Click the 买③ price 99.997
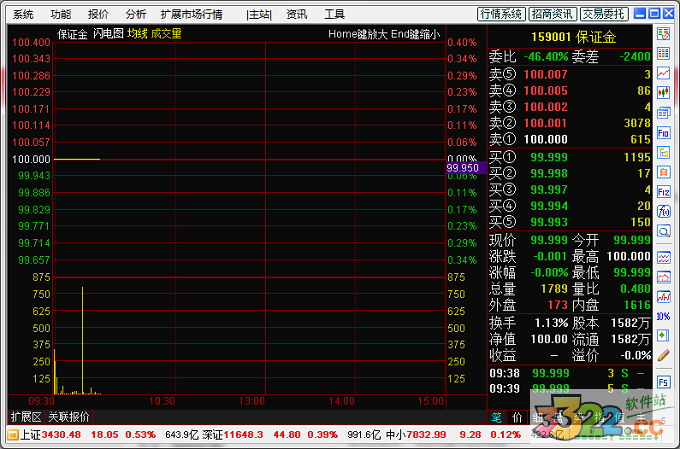Viewport: 680px width, 449px height. [x=549, y=190]
